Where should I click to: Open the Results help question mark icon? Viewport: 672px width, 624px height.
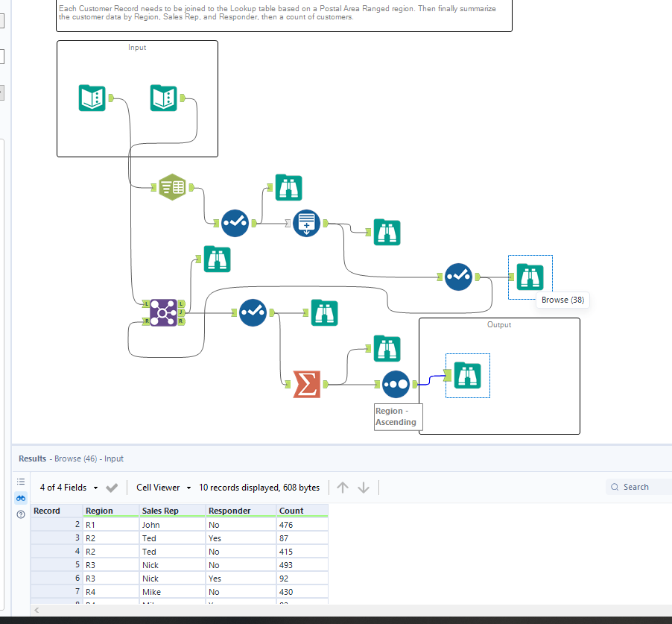[21, 514]
